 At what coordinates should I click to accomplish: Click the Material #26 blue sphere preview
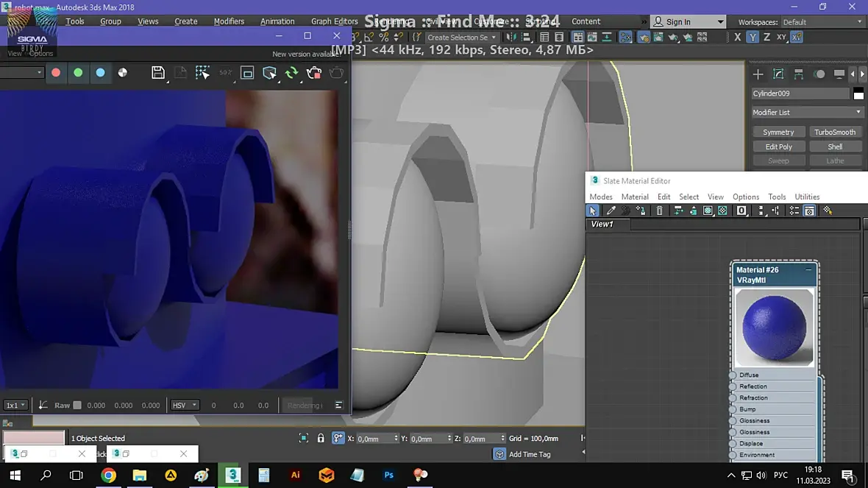tap(774, 326)
